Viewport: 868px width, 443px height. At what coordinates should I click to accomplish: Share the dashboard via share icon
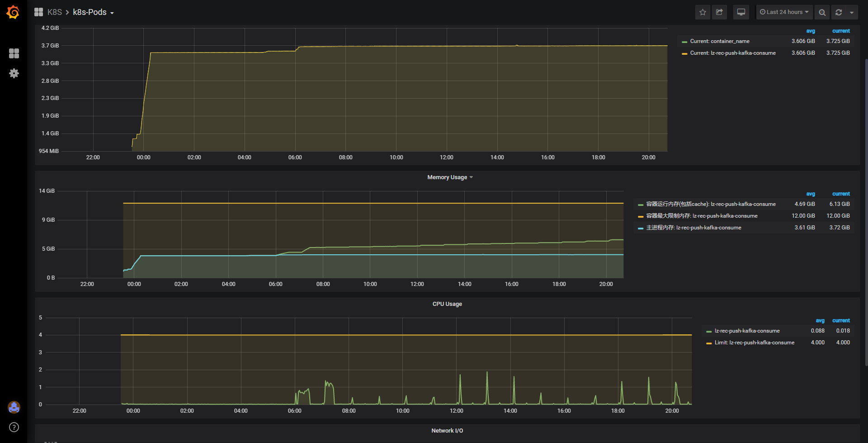tap(719, 12)
